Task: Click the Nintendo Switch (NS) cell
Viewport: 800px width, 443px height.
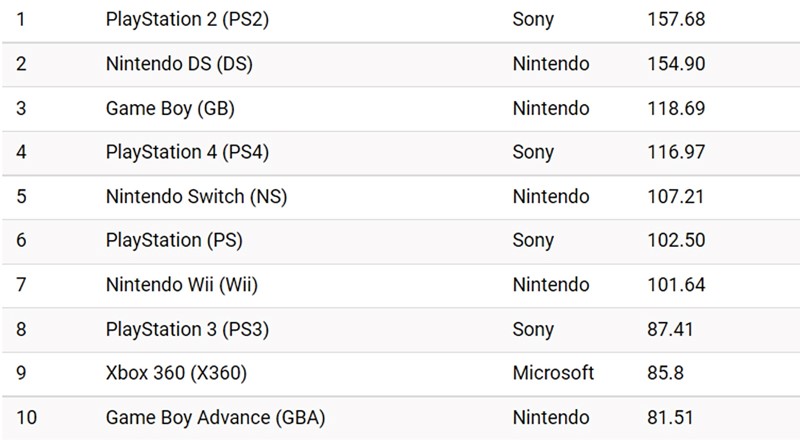Action: pyautogui.click(x=196, y=196)
